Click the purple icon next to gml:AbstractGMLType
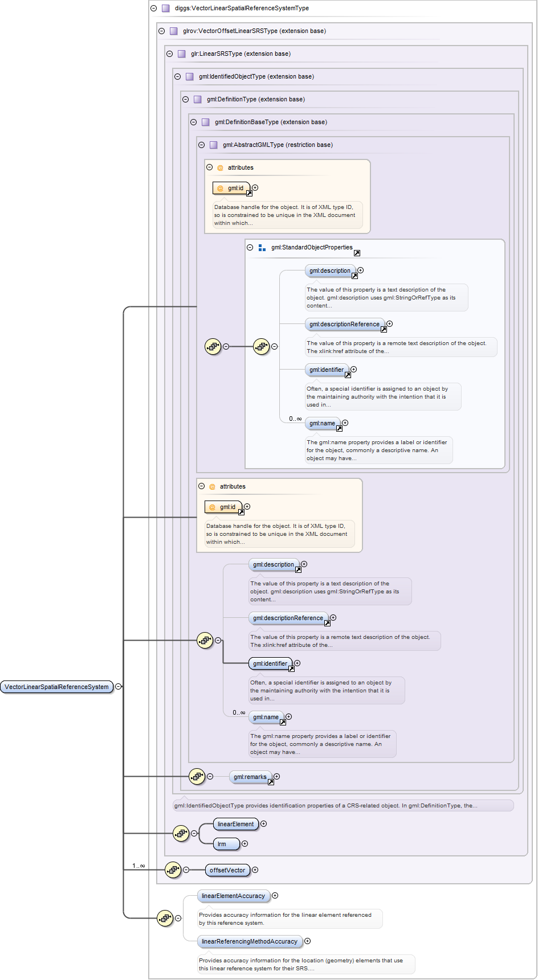Image resolution: width=538 pixels, height=980 pixels. (x=214, y=145)
